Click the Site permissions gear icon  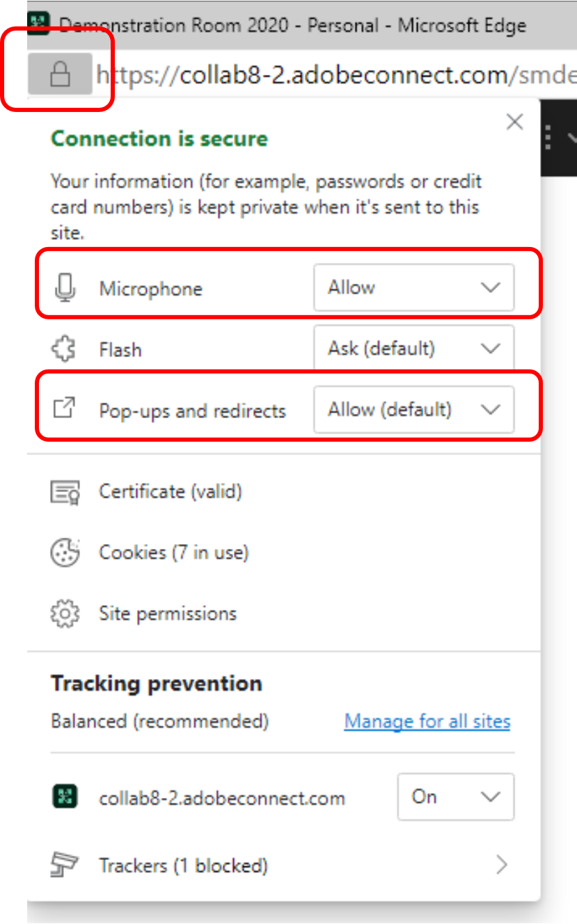point(65,614)
